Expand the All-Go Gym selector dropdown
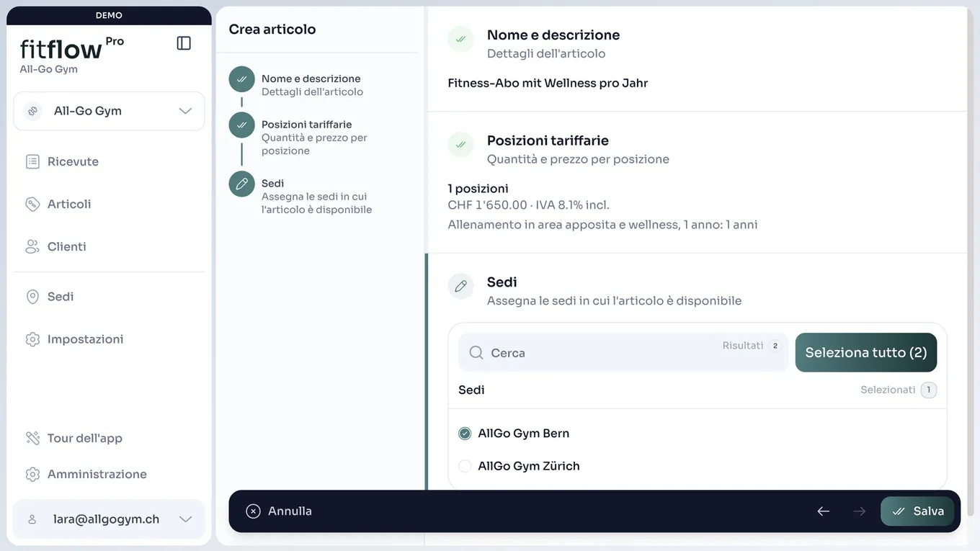The width and height of the screenshot is (980, 551). click(109, 111)
